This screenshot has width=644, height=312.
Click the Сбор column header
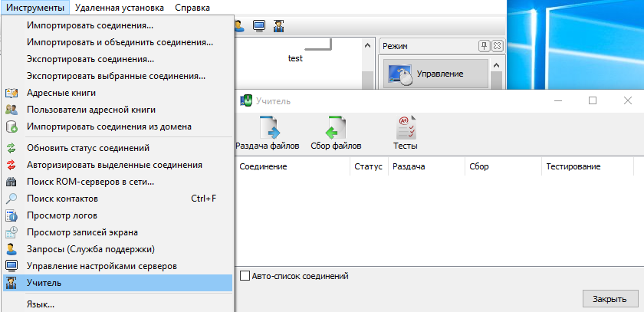[x=504, y=166]
